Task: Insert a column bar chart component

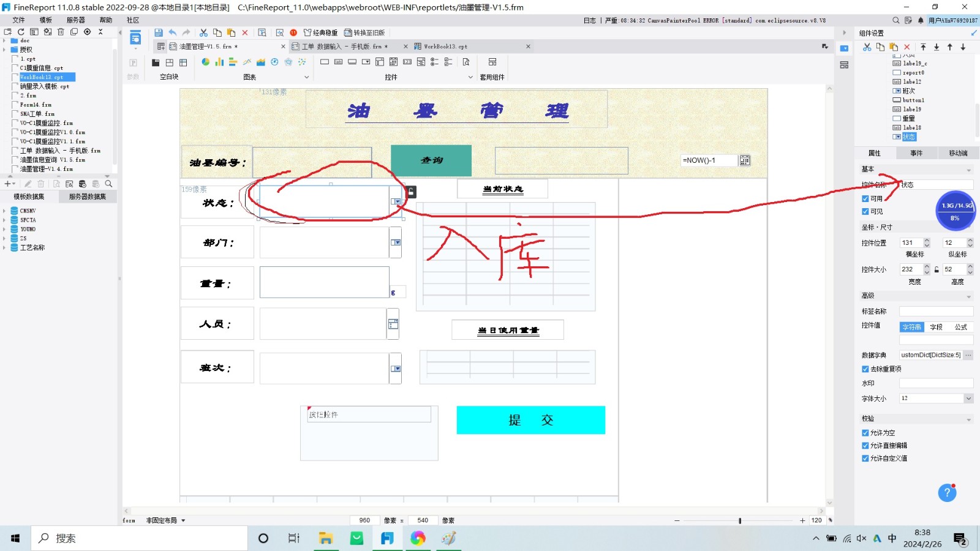Action: point(219,62)
